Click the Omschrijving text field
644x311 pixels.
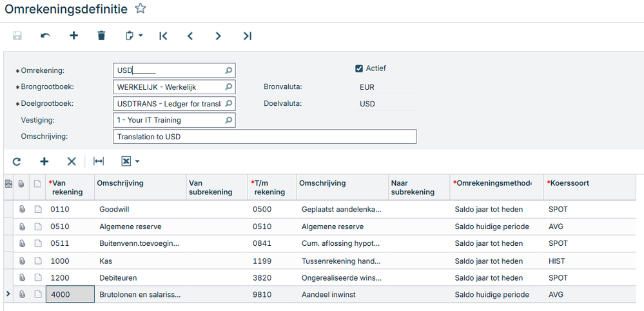[x=264, y=137]
